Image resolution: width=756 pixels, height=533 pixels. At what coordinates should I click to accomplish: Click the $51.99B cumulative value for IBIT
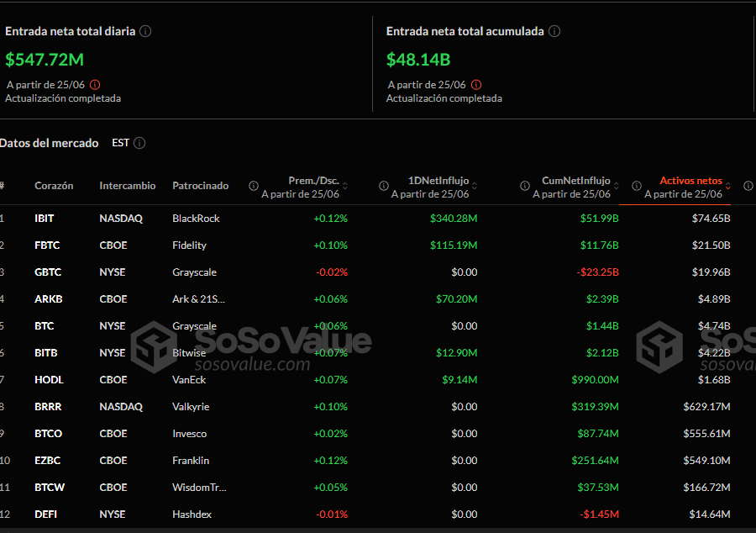pyautogui.click(x=599, y=219)
